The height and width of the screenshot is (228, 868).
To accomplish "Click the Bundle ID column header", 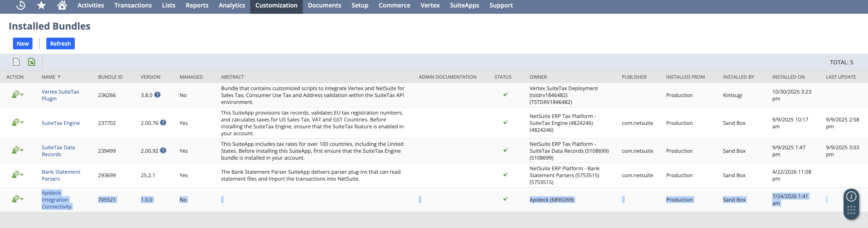I will click(x=110, y=77).
